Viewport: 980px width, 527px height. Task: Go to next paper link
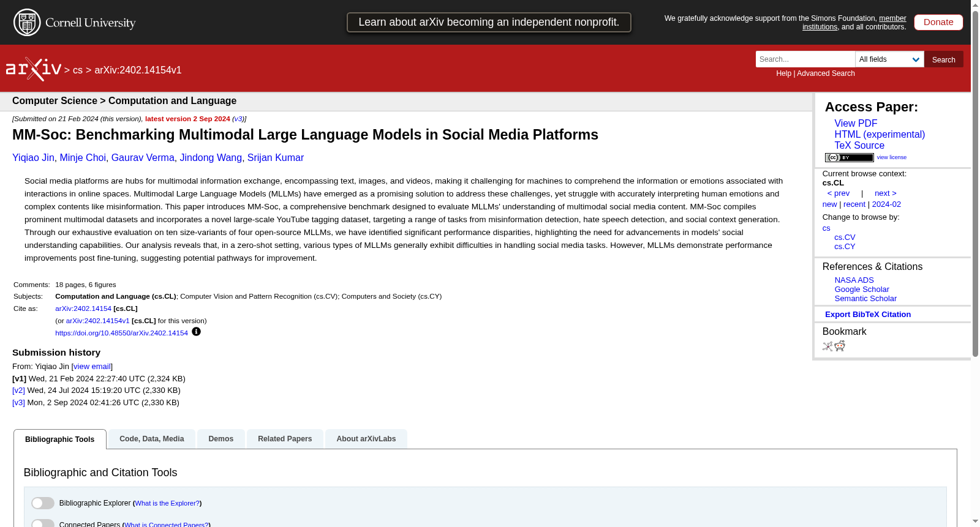click(886, 193)
